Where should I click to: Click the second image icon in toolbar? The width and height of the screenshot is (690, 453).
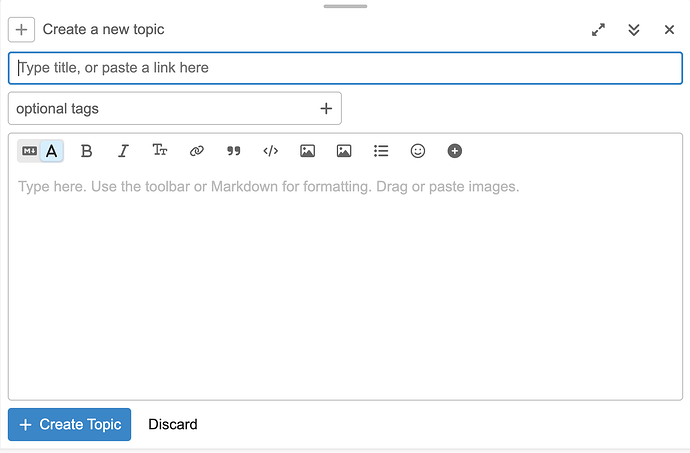344,151
